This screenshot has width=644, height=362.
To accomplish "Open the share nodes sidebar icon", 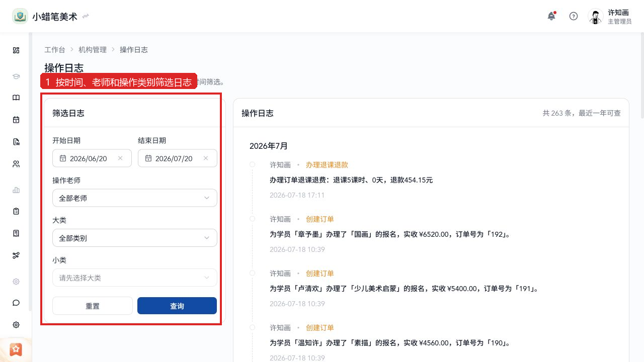I will point(16,255).
